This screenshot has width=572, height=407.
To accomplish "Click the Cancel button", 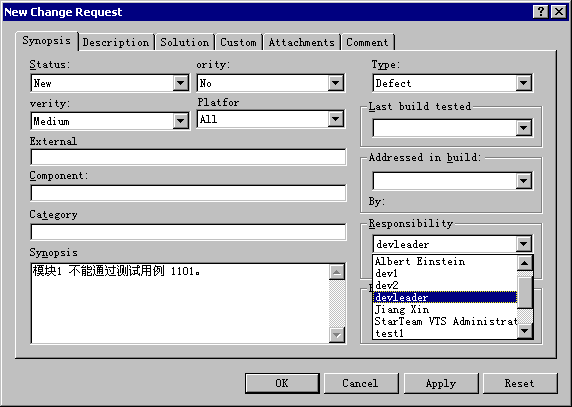I will click(x=360, y=383).
